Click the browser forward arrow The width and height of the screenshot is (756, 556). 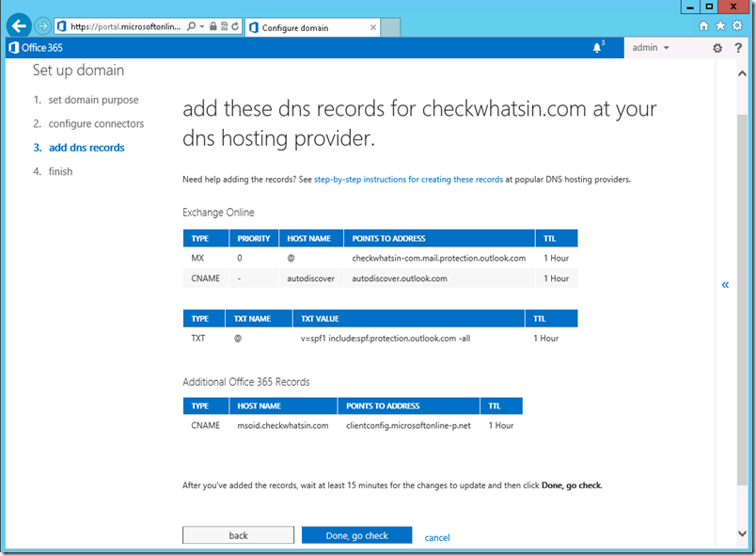click(43, 26)
